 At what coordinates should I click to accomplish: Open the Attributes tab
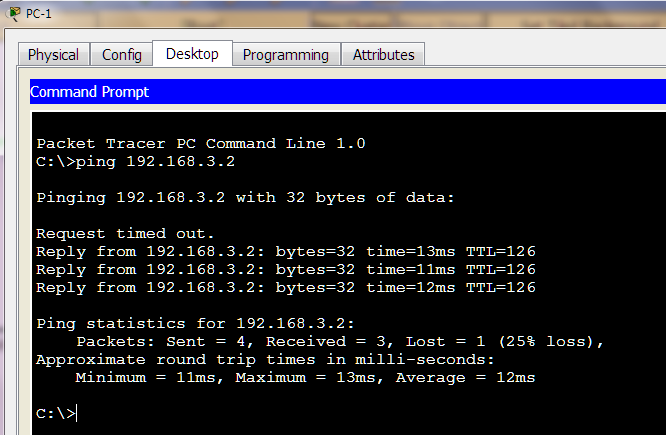point(384,54)
